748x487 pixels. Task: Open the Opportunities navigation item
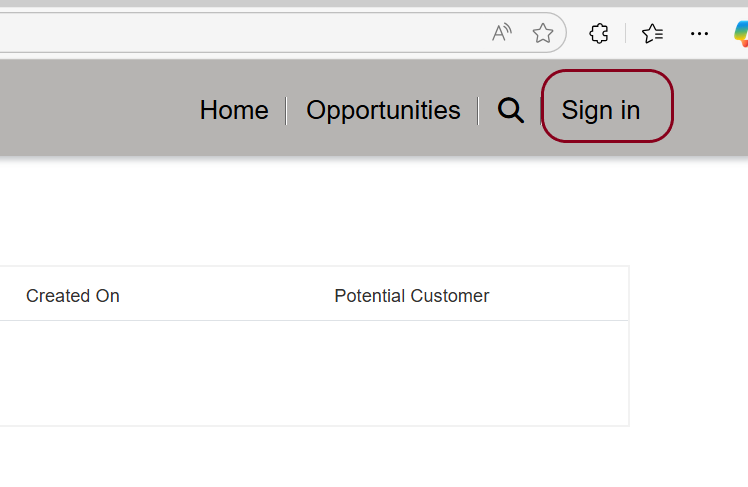(383, 111)
